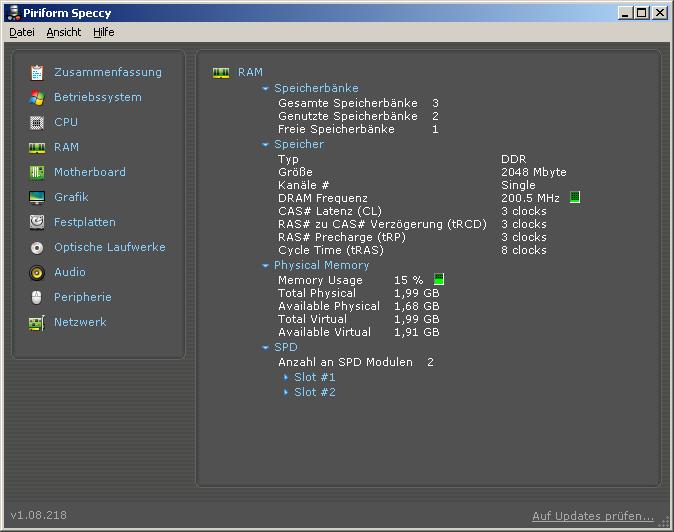Click the Speicherbänke heading label
This screenshot has height=532, width=674.
(x=316, y=88)
